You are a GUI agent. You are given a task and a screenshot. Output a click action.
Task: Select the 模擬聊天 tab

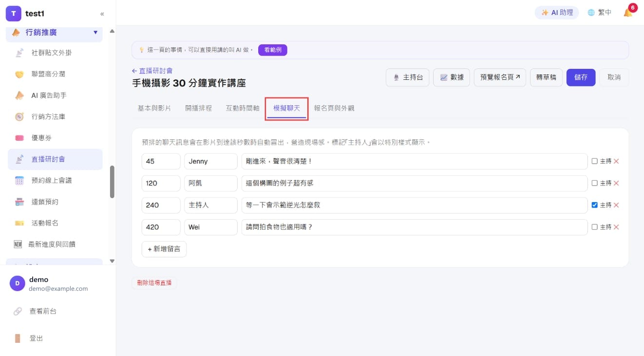[x=287, y=108]
